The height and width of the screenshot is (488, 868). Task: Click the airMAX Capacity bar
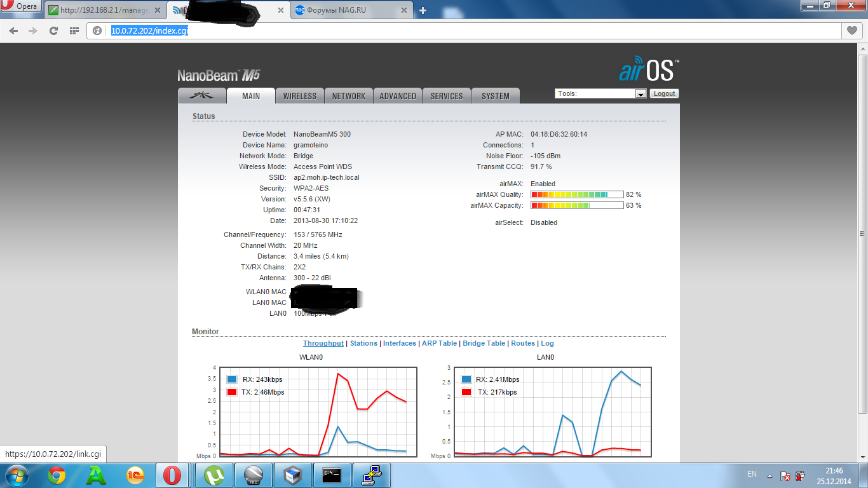(x=577, y=205)
